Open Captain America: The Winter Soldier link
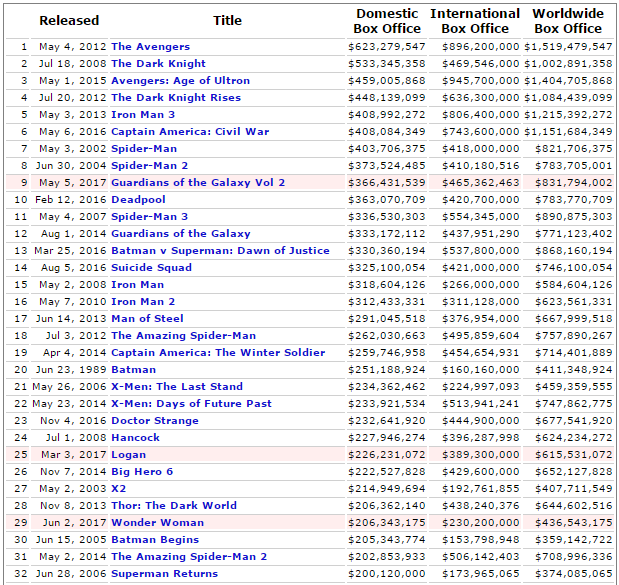 pyautogui.click(x=218, y=352)
